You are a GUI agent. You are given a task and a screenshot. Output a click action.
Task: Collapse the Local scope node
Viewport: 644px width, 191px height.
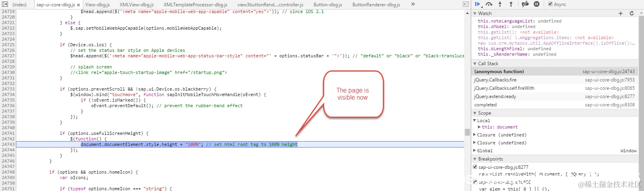coord(475,121)
